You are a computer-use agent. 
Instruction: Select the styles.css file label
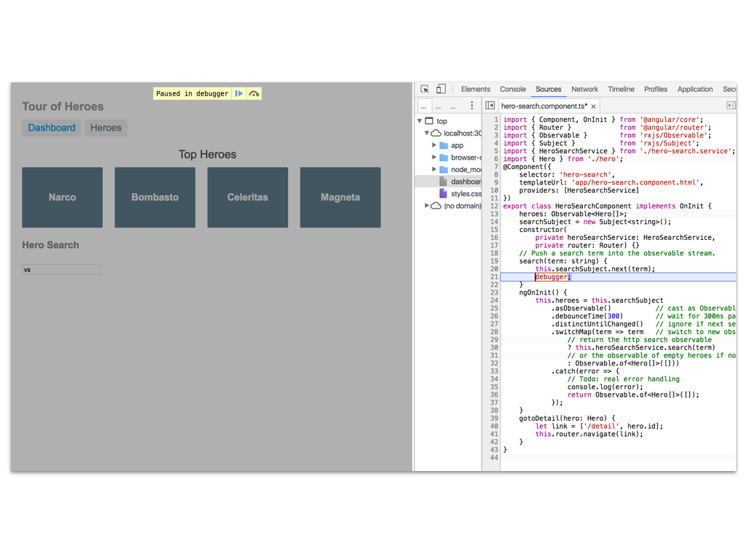click(466, 194)
